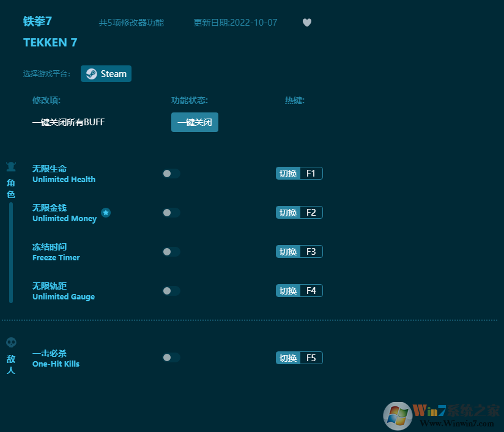Click the heart favorite icon

[x=307, y=23]
